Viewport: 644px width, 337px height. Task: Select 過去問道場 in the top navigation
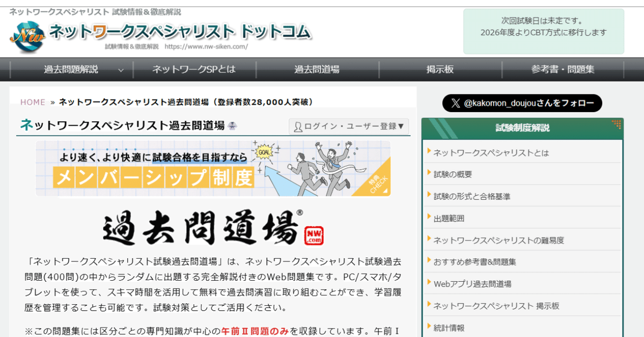point(318,69)
